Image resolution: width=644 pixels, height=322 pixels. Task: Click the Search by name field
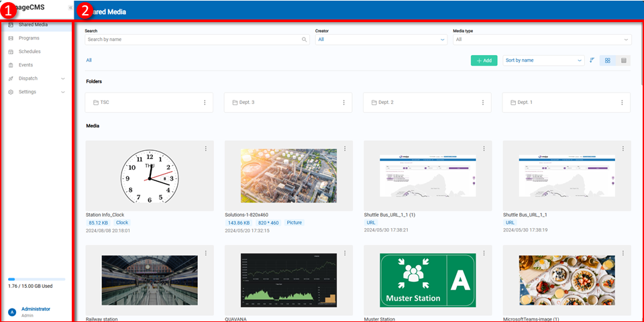tap(191, 40)
